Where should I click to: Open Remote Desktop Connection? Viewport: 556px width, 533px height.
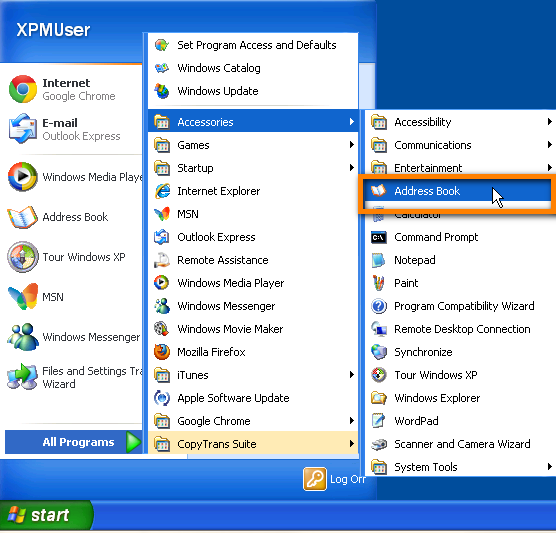point(460,329)
